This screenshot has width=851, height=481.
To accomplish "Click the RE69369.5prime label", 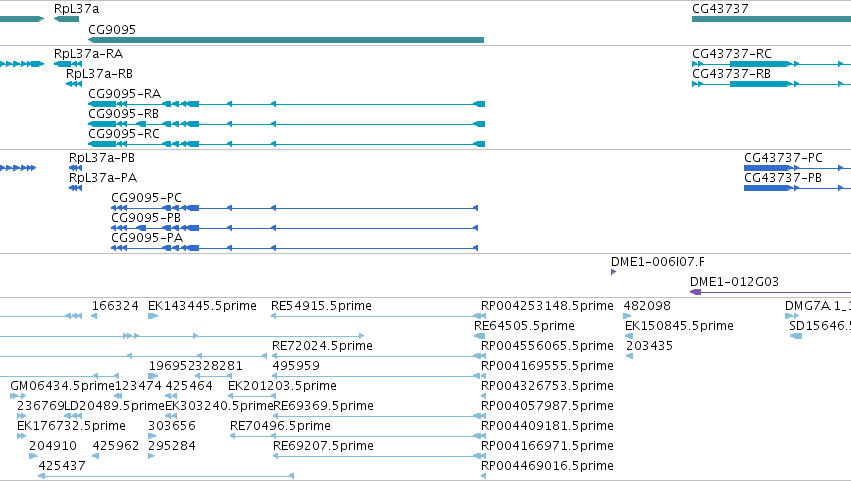I will pos(323,407).
